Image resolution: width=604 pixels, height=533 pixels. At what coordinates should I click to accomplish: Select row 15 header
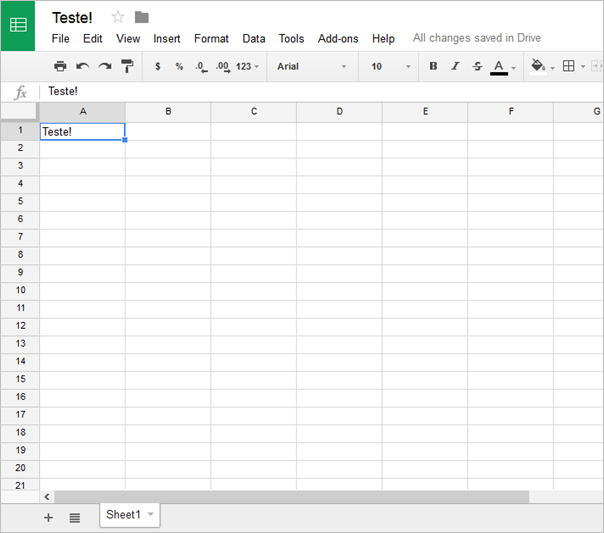pos(20,379)
